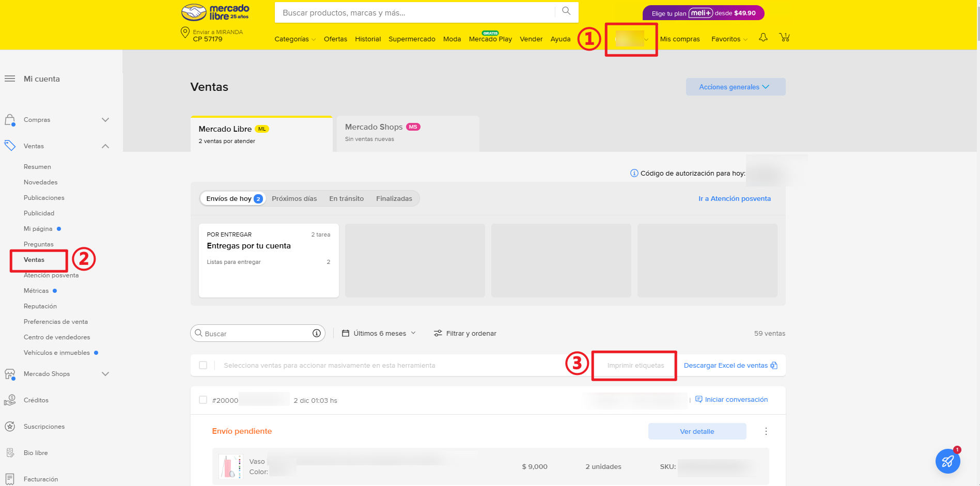The height and width of the screenshot is (486, 980).
Task: Open Vehículos e inmuebles in sidebar
Action: pyautogui.click(x=57, y=353)
